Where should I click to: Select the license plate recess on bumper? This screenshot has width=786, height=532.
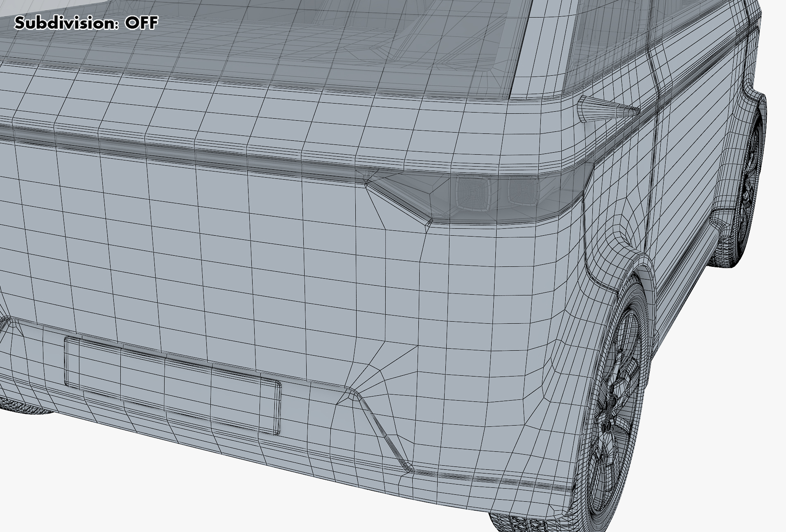(172, 385)
